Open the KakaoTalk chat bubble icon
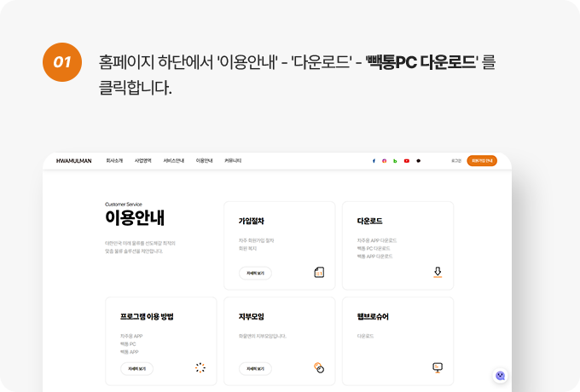 [418, 160]
